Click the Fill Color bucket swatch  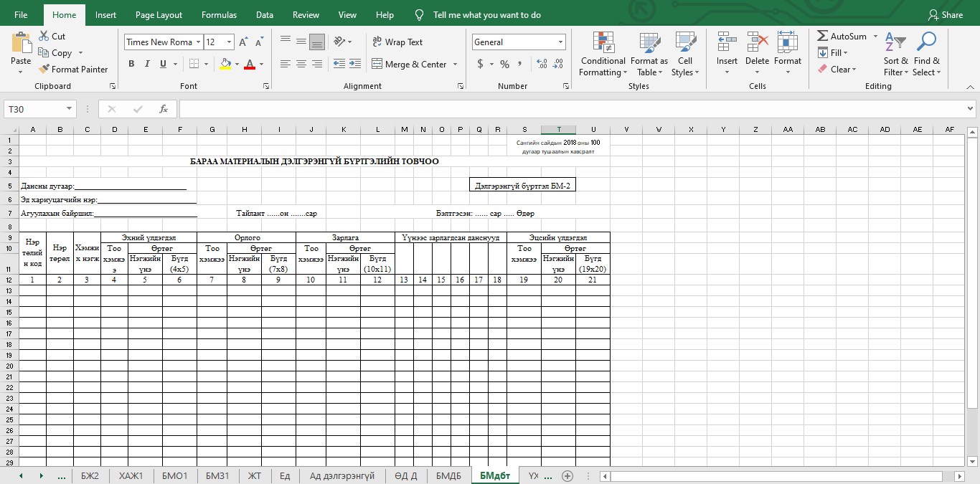click(225, 65)
